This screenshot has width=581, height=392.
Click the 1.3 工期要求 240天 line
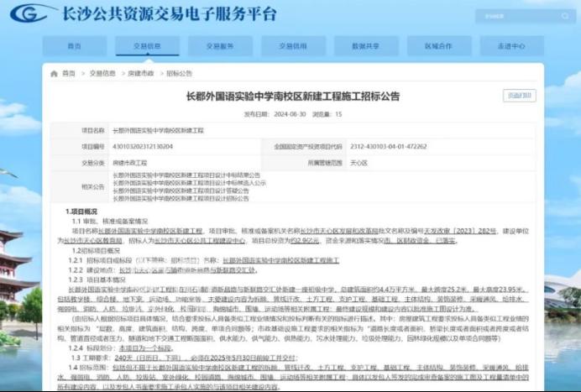pyautogui.click(x=185, y=358)
